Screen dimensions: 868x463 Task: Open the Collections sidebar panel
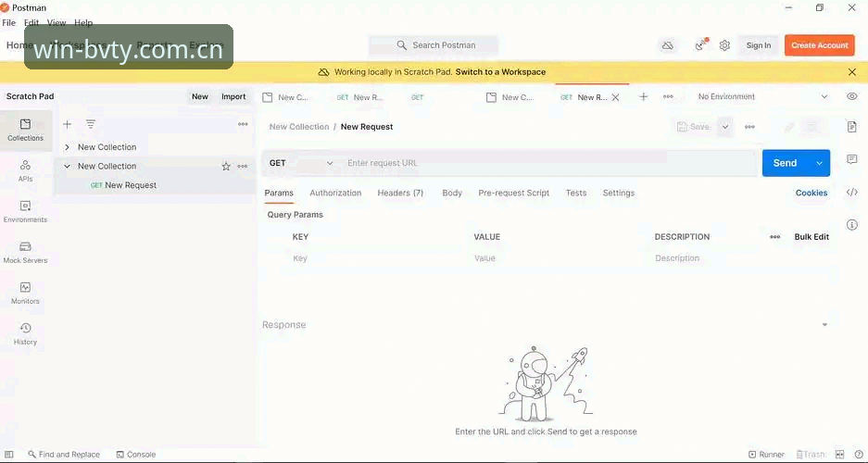point(25,130)
